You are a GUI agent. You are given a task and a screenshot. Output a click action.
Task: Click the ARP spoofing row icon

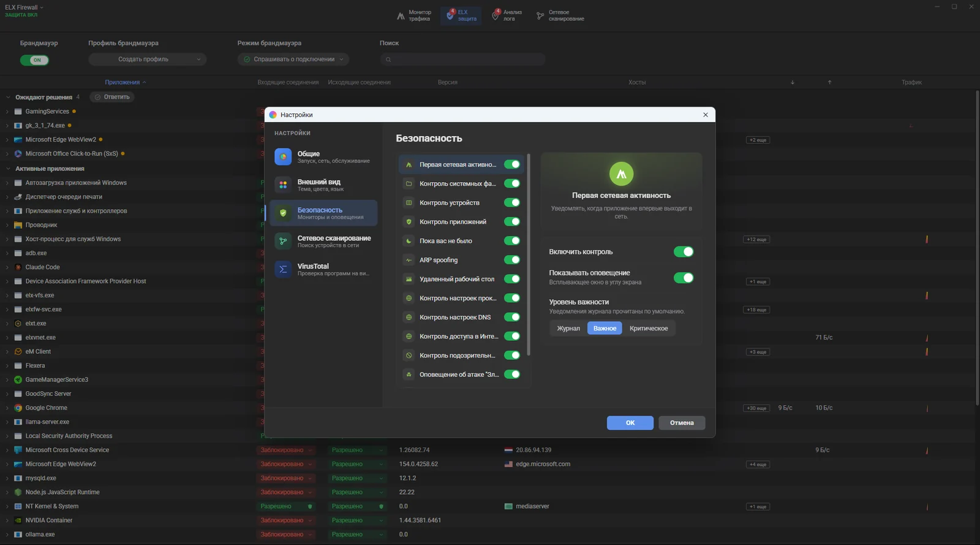409,260
